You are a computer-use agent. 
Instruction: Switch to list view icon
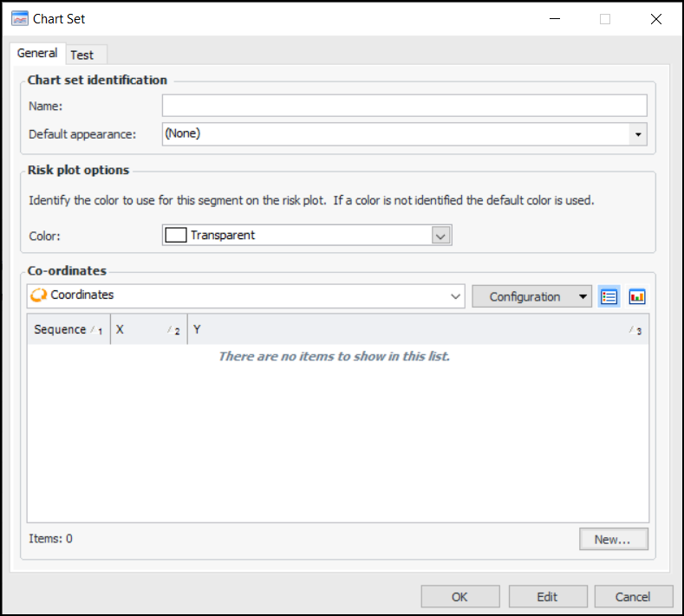pos(609,296)
